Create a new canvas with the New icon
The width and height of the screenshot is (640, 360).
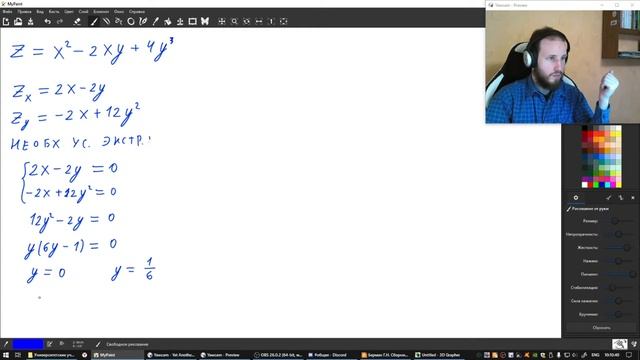[x=6, y=21]
